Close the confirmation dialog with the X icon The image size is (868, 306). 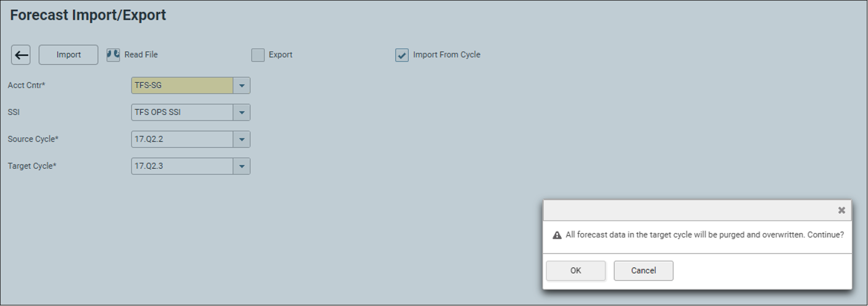tap(841, 210)
